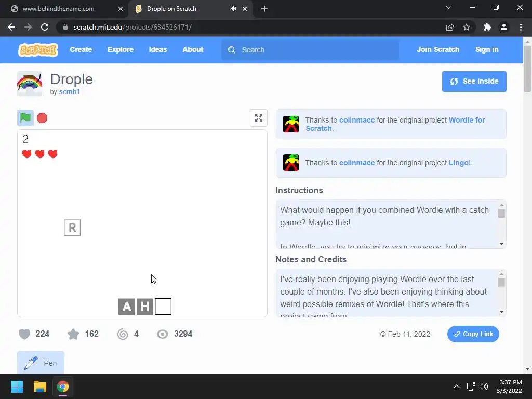This screenshot has height=399, width=532.
Task: Open the Chrome extensions puzzle icon
Action: [487, 27]
